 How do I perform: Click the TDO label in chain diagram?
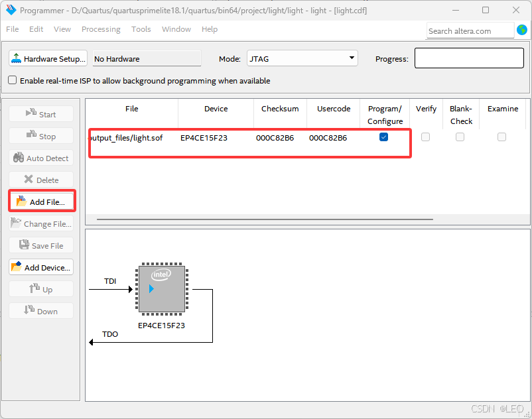110,334
